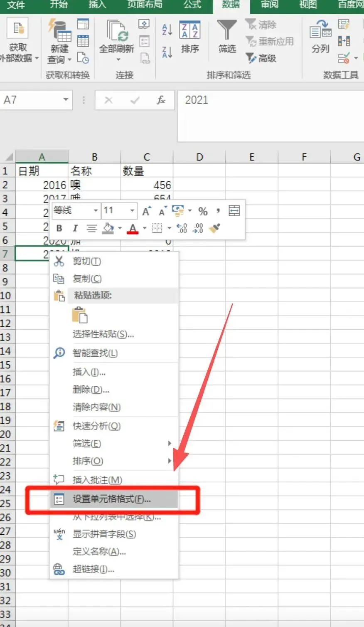This screenshot has width=364, height=627.
Task: Click the paste option clipboard icon
Action: [x=79, y=315]
